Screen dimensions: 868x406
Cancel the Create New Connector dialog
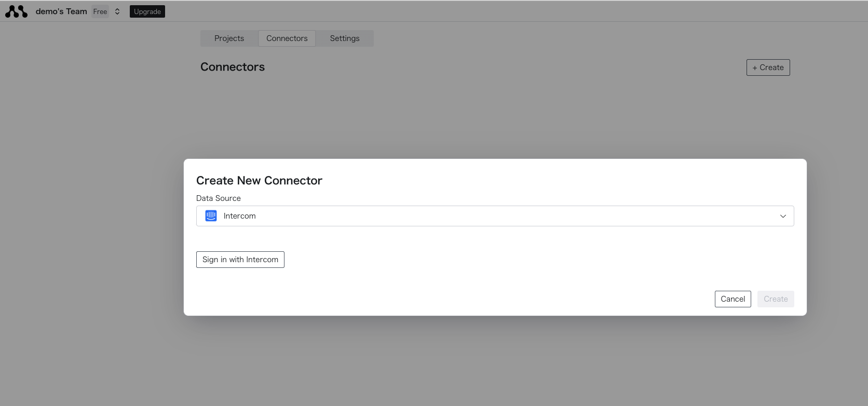pyautogui.click(x=733, y=299)
